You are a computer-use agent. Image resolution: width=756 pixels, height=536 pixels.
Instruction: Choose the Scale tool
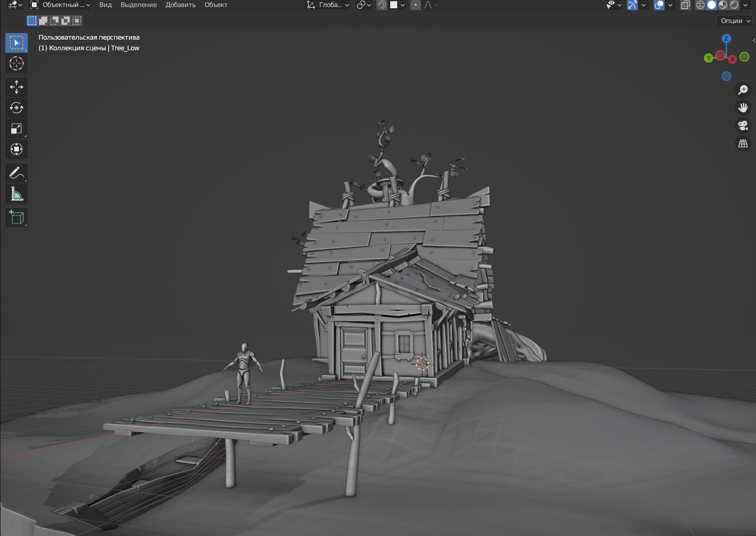(x=17, y=128)
